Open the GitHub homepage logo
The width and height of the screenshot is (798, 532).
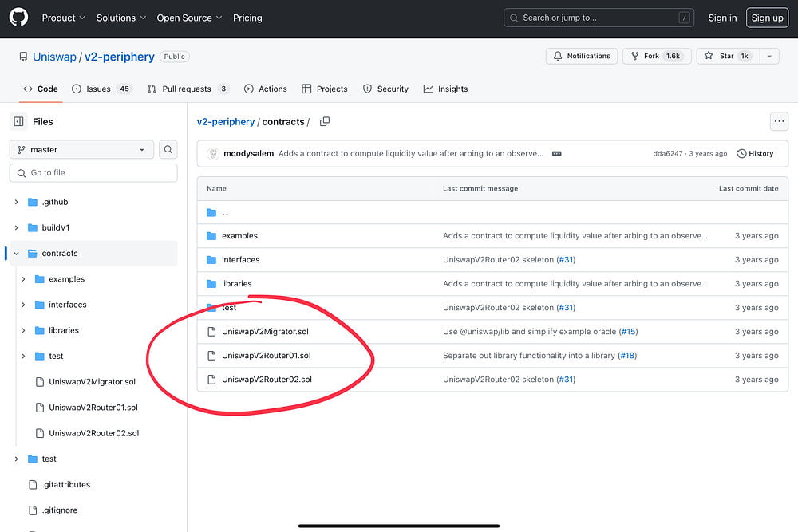click(19, 18)
